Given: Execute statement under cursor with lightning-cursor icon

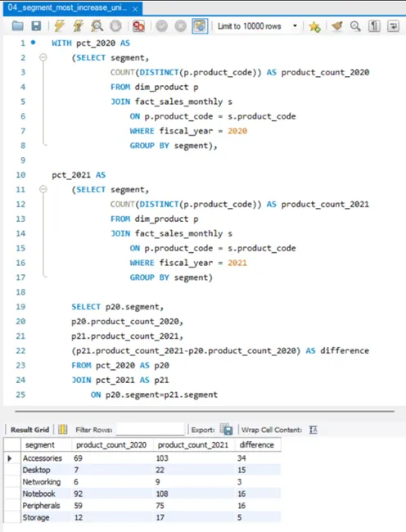Looking at the screenshot, I should pyautogui.click(x=79, y=26).
